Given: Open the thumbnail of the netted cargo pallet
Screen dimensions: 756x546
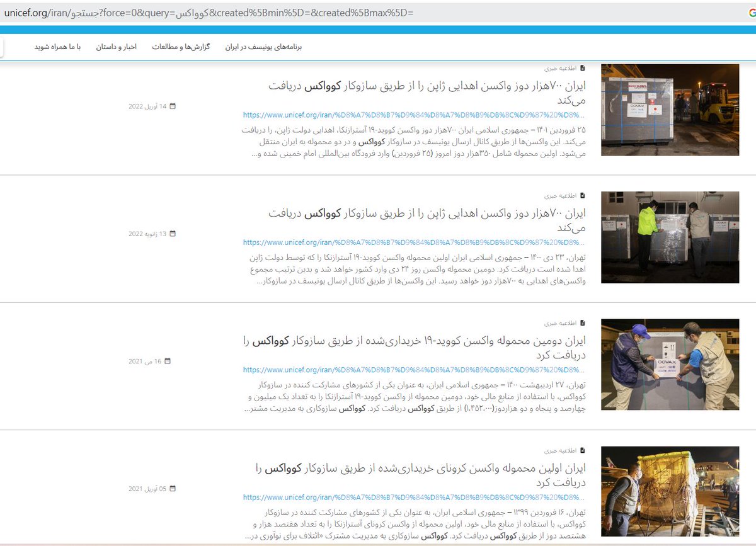Looking at the screenshot, I should 670,492.
